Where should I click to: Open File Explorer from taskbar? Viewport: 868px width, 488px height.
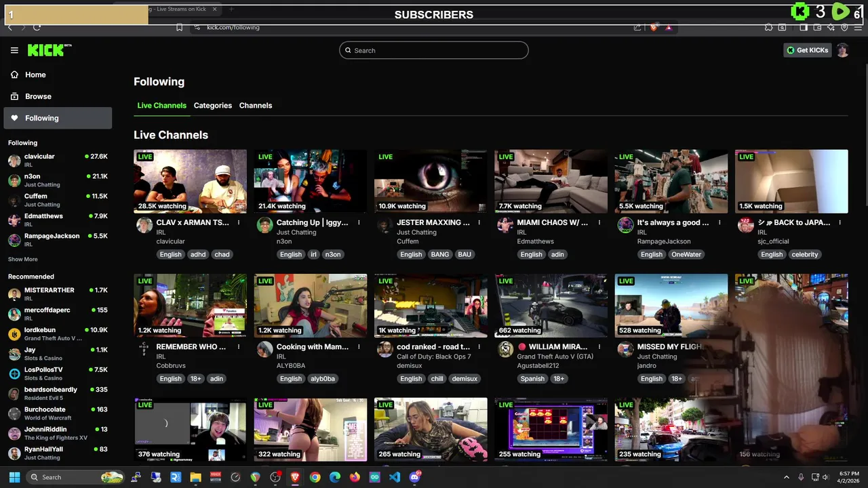coord(195,477)
